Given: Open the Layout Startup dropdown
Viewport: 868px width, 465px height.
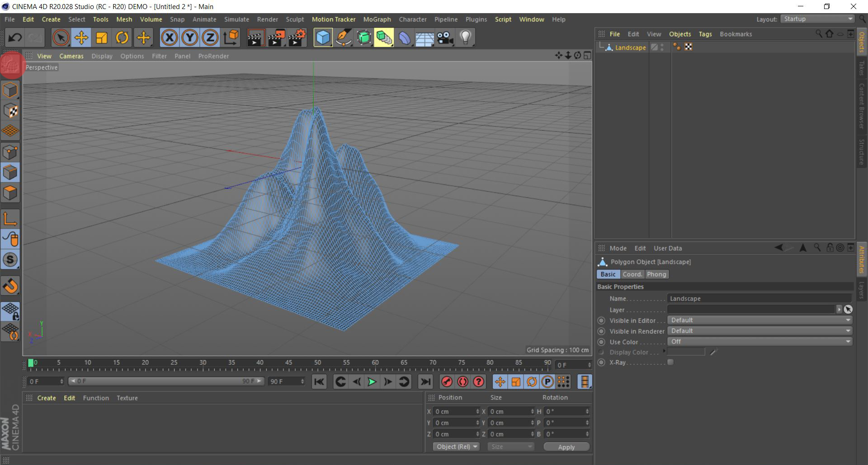Looking at the screenshot, I should click(x=818, y=19).
